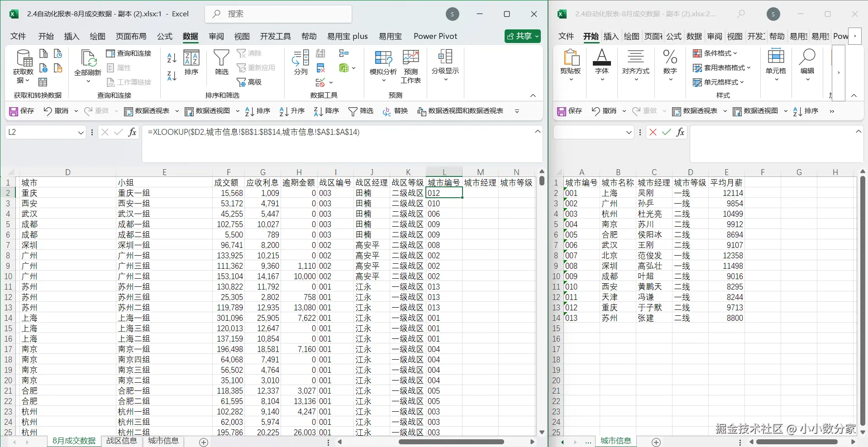Click Save (保存) in right window toolbar

[x=570, y=111]
